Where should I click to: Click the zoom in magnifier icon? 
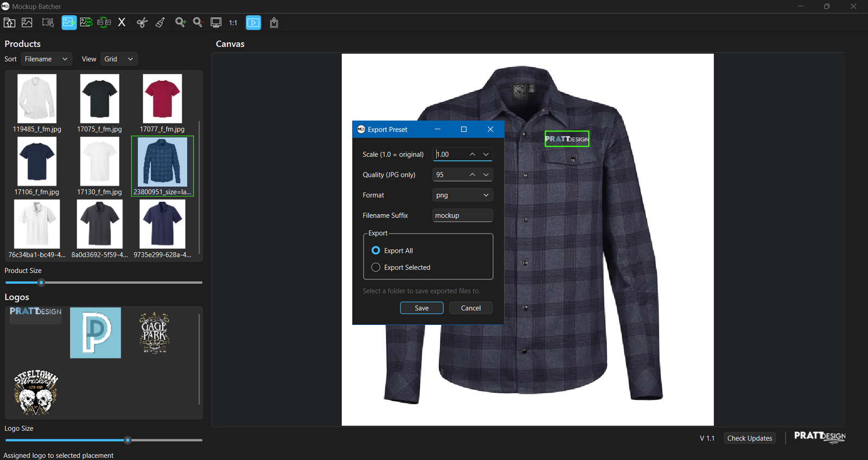click(181, 22)
